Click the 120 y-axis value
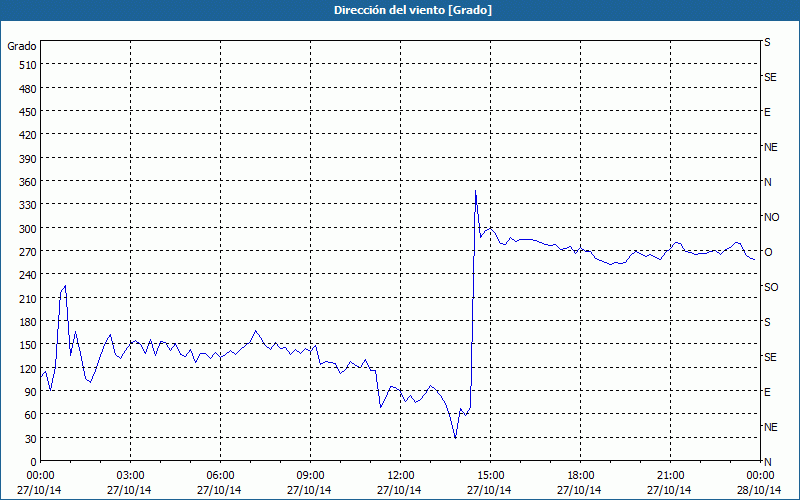Screen dimensions: 800x500 [28, 369]
